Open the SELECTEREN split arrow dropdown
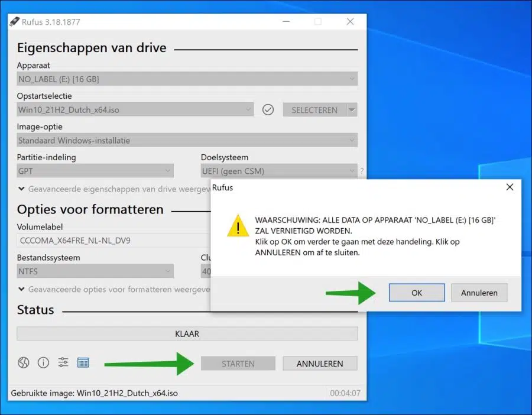Image resolution: width=532 pixels, height=415 pixels. [352, 110]
